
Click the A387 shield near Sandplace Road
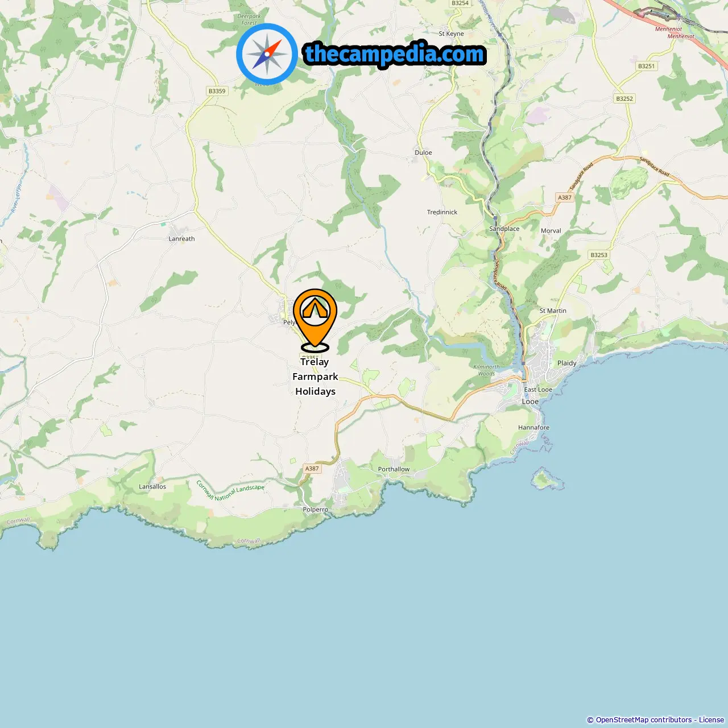point(564,197)
